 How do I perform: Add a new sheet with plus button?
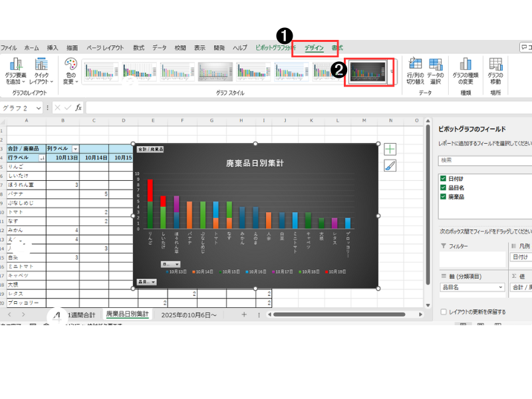point(244,314)
